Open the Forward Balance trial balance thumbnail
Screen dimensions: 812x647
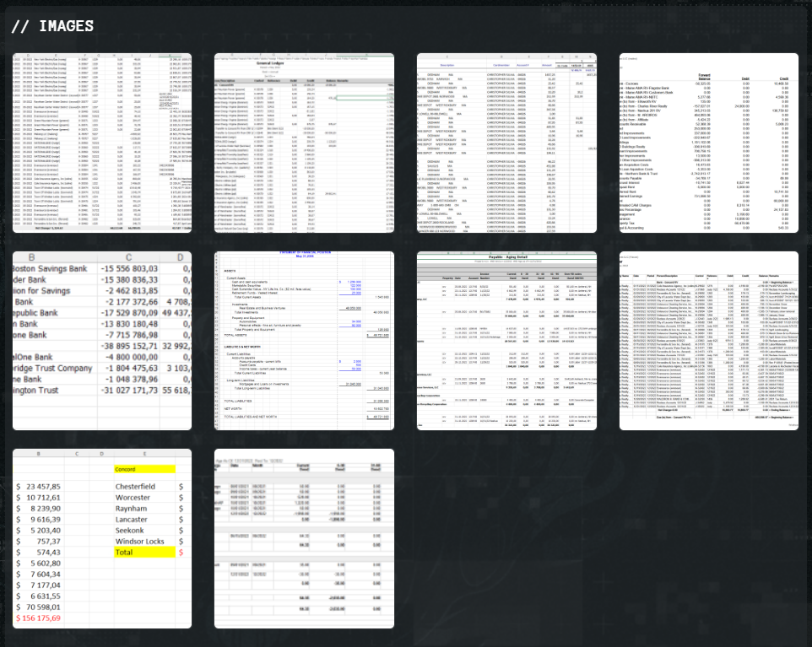708,143
